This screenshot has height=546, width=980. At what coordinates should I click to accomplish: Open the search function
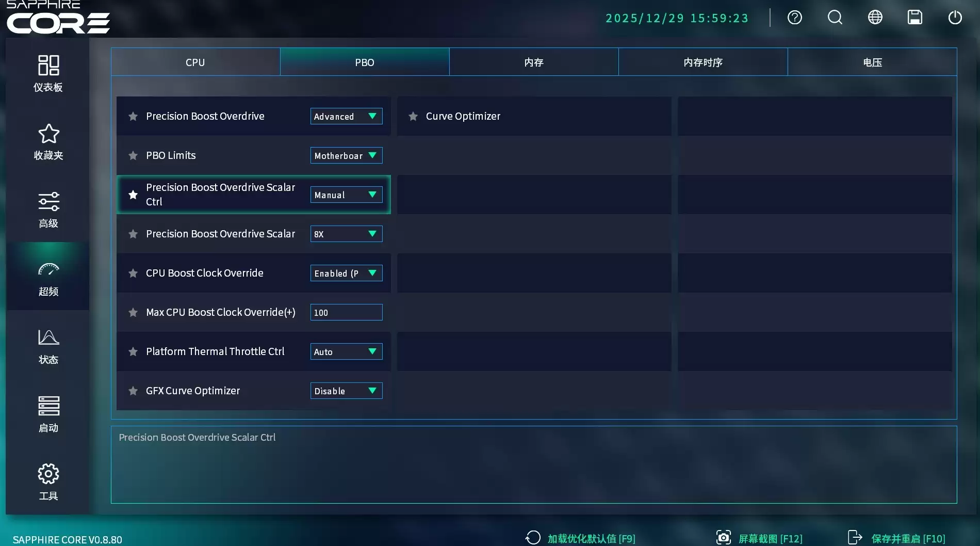(835, 17)
